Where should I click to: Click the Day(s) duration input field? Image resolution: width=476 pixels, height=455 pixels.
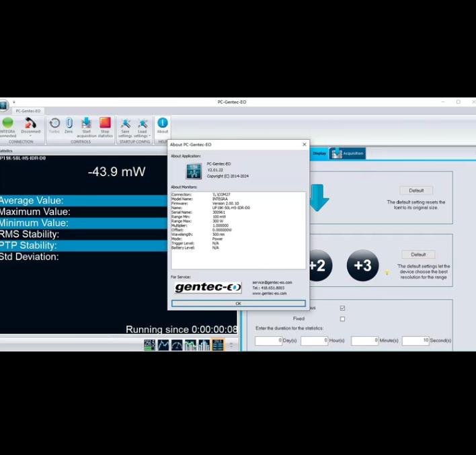tap(269, 341)
